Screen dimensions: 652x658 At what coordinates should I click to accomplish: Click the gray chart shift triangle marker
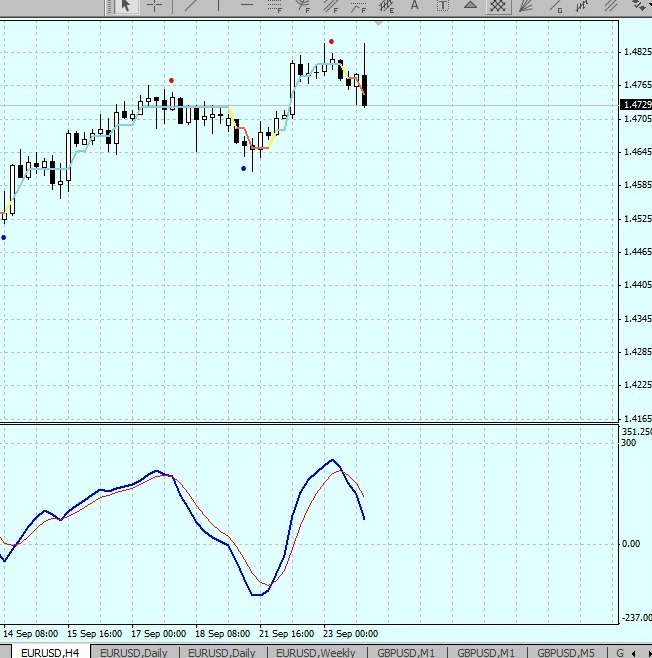tap(379, 21)
